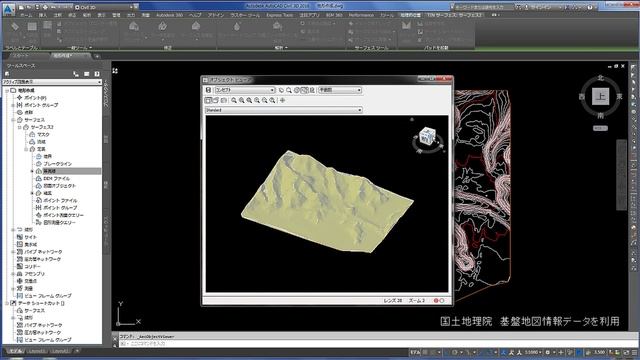Image resolution: width=640 pixels, height=360 pixels.
Task: Select the 交差点 tree node
Action: (x=30, y=281)
